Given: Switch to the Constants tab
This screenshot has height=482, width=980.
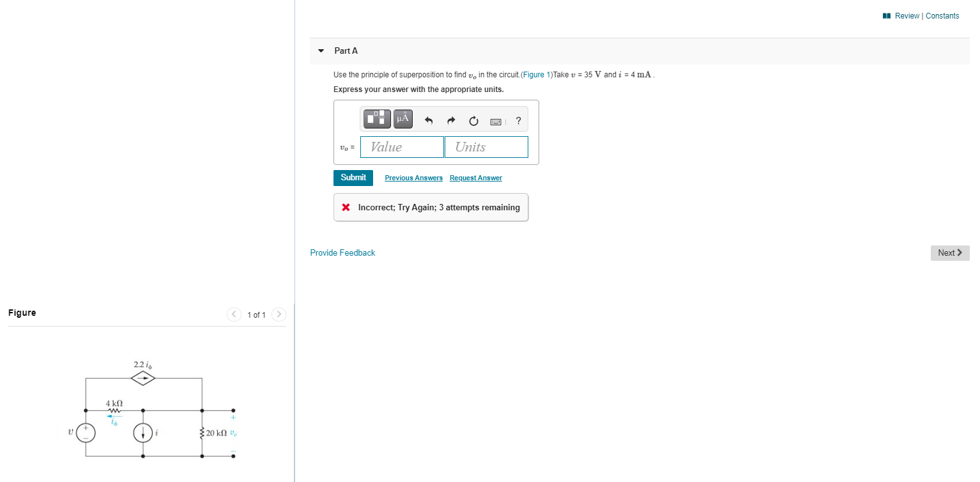Looking at the screenshot, I should point(942,15).
